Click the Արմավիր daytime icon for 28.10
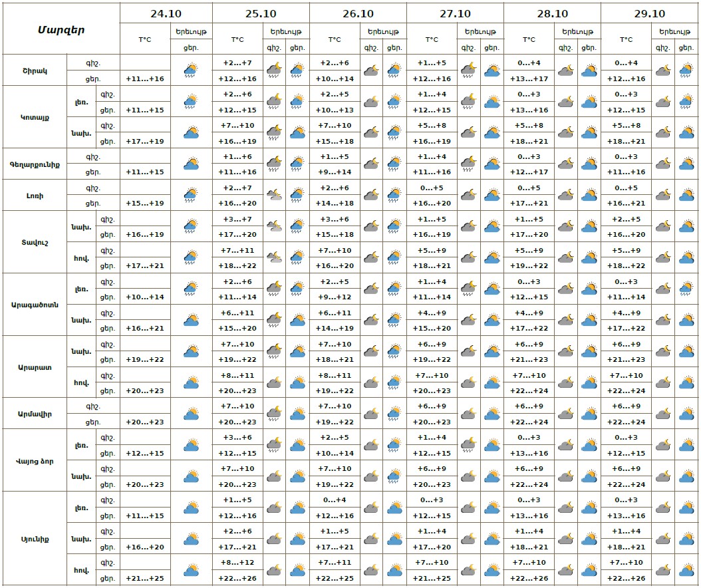This screenshot has width=701, height=588. click(589, 414)
